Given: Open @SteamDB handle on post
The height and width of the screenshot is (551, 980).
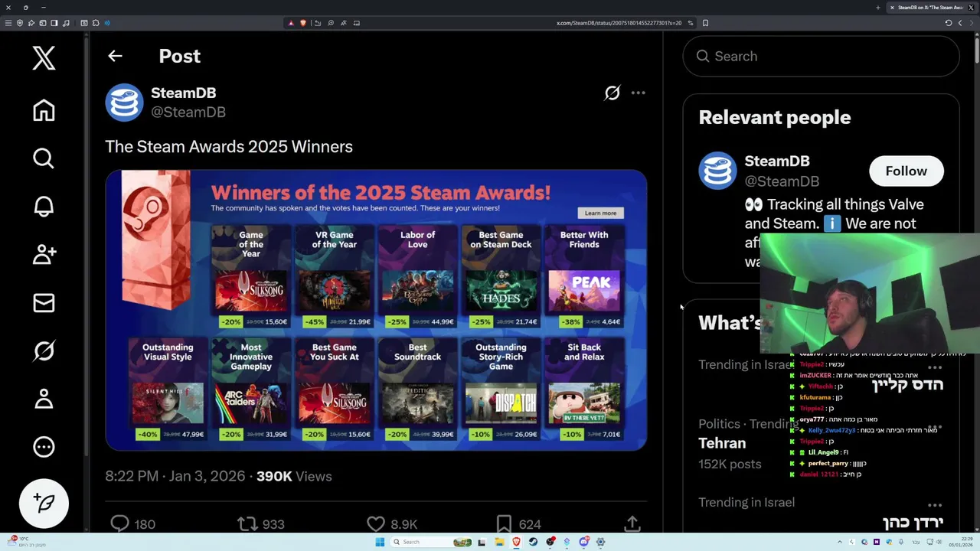Looking at the screenshot, I should pyautogui.click(x=188, y=112).
